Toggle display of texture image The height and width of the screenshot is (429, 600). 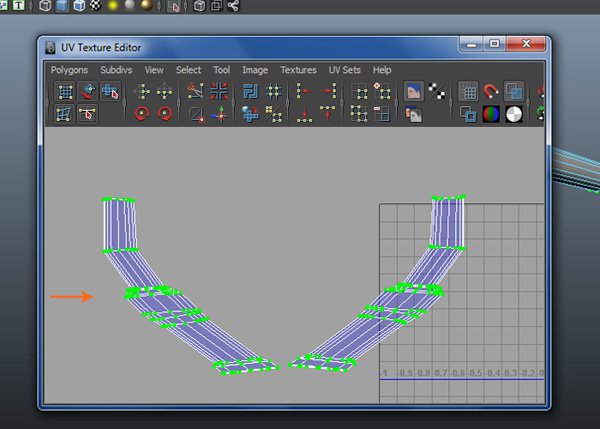click(x=414, y=91)
